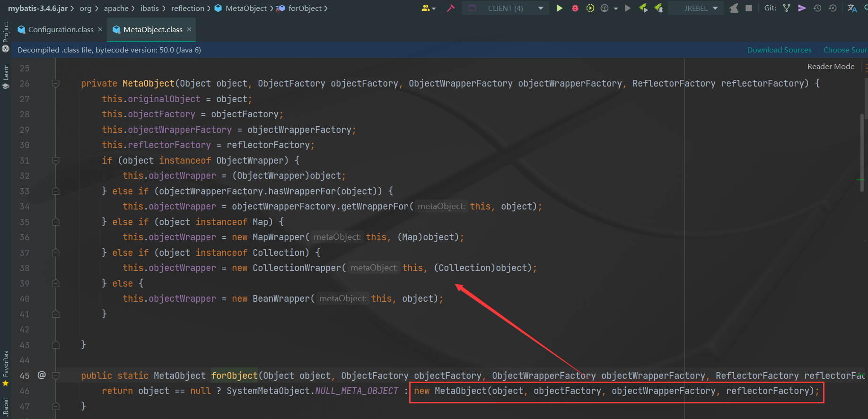Viewport: 868px width, 419px height.
Task: Click CollectionWrapper on line 38
Action: click(x=297, y=268)
